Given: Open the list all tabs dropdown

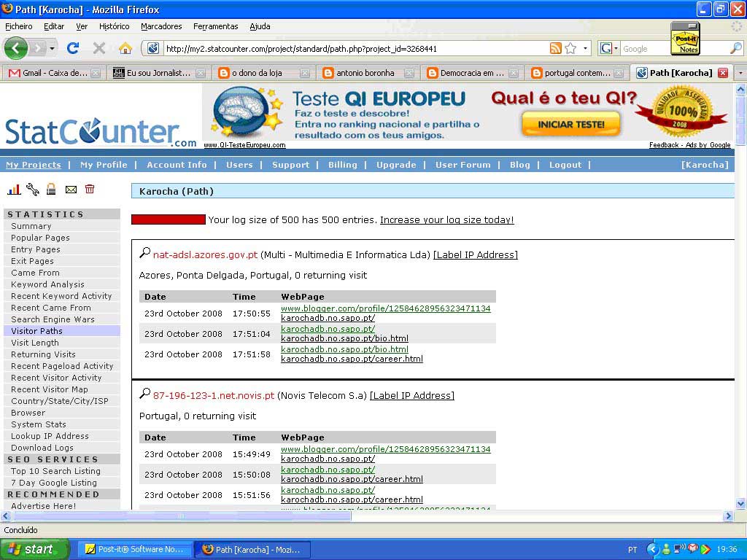Looking at the screenshot, I should [740, 73].
